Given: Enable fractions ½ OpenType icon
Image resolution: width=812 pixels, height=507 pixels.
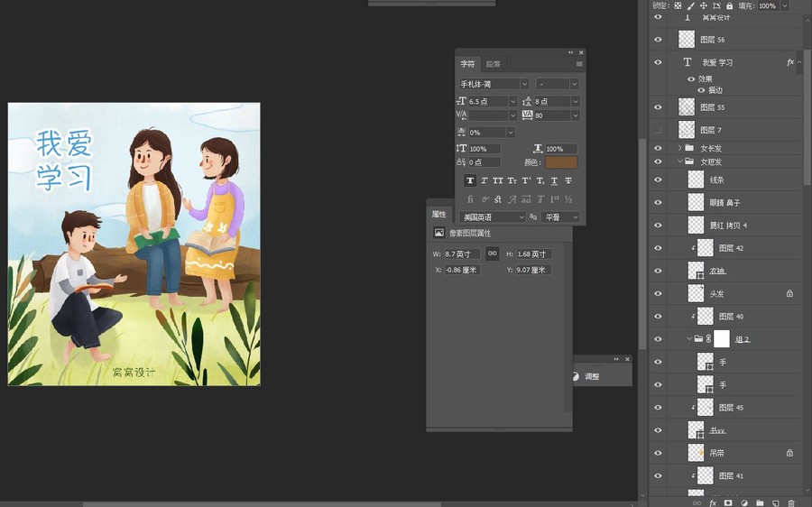Looking at the screenshot, I should [568, 198].
